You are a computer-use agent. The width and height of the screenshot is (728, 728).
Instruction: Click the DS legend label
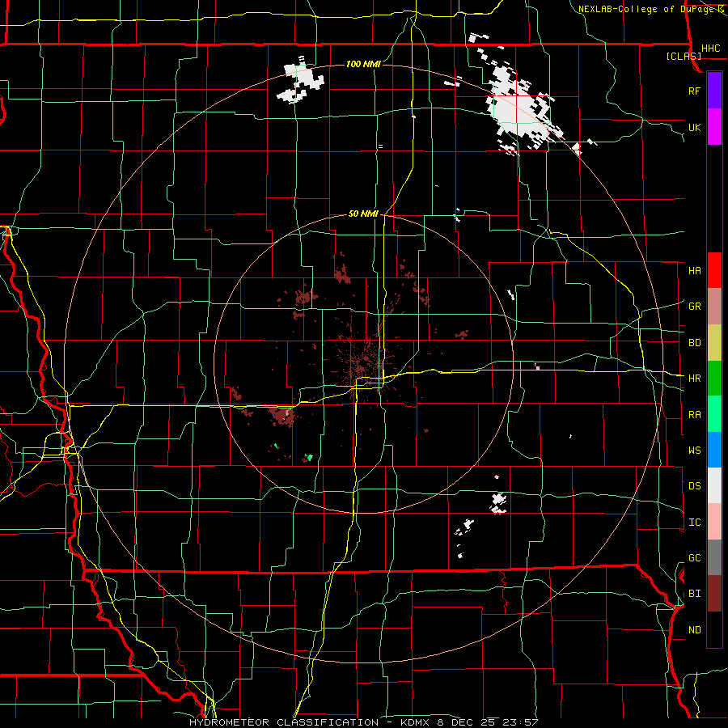695,486
